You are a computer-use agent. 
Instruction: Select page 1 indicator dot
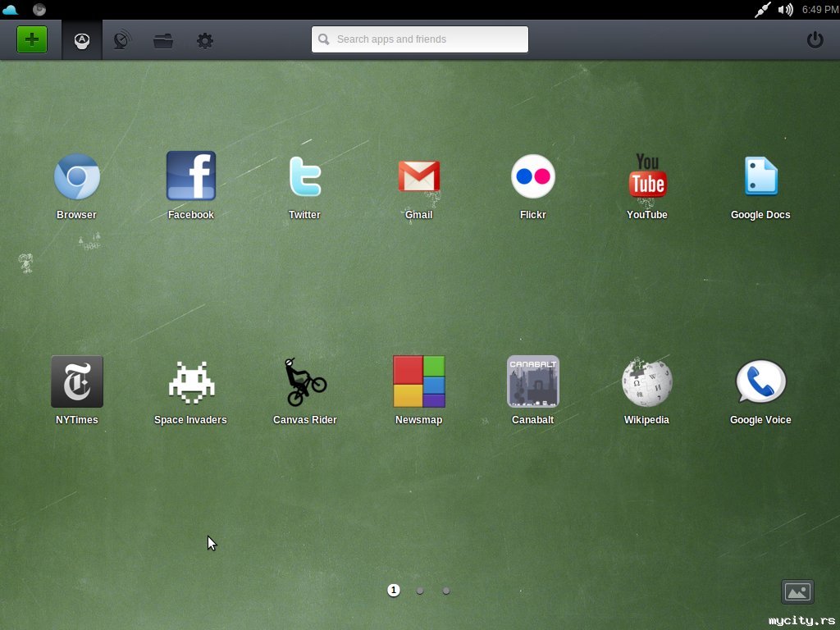[394, 591]
